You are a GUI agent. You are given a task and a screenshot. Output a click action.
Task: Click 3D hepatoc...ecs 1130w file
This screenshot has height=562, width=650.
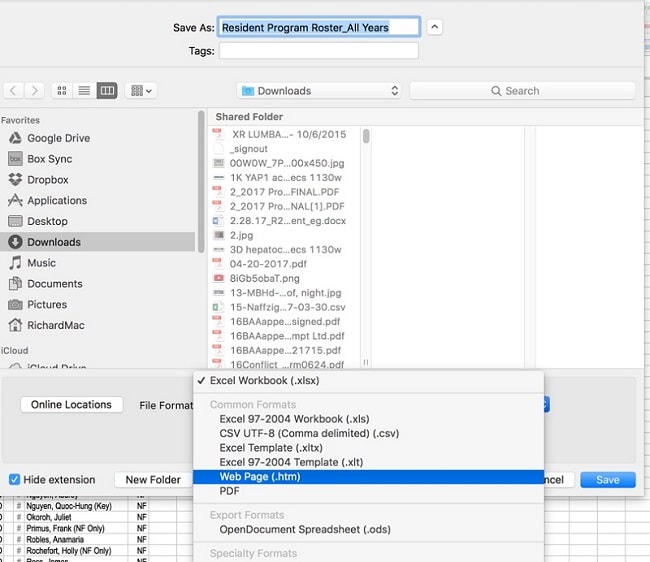coord(284,250)
